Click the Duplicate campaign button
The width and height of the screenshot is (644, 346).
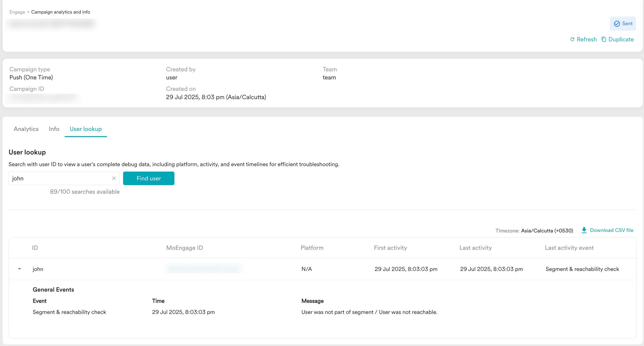tap(621, 39)
